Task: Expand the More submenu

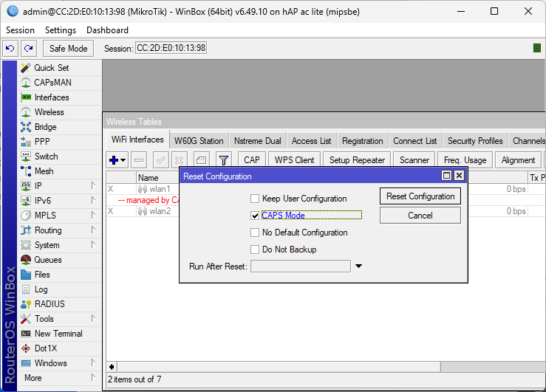Action: 93,378
